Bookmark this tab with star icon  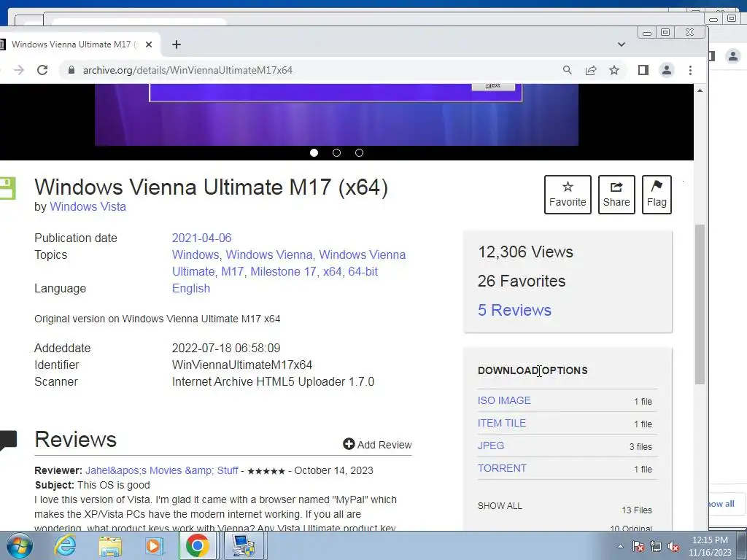coord(614,70)
